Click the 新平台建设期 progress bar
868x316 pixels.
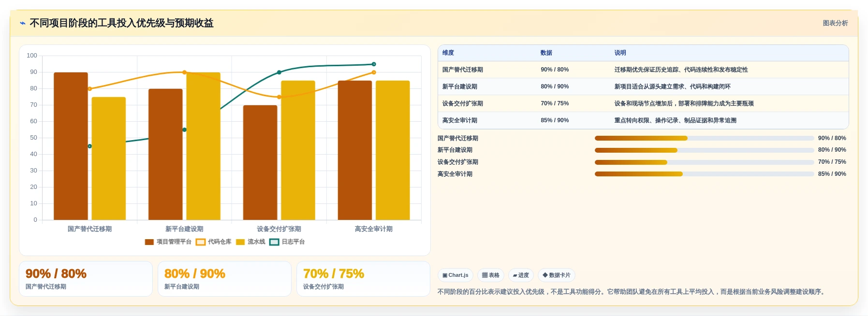click(704, 150)
